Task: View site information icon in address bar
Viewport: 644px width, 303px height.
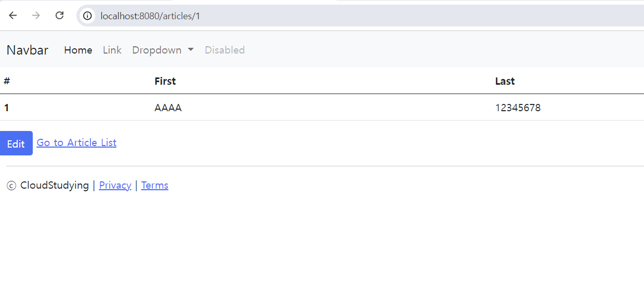Action: [87, 16]
